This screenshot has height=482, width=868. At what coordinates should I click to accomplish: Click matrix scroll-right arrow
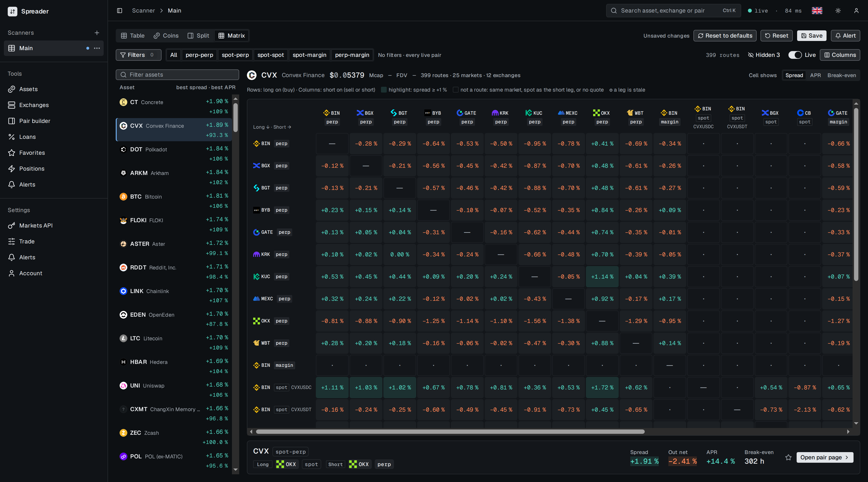click(x=848, y=431)
